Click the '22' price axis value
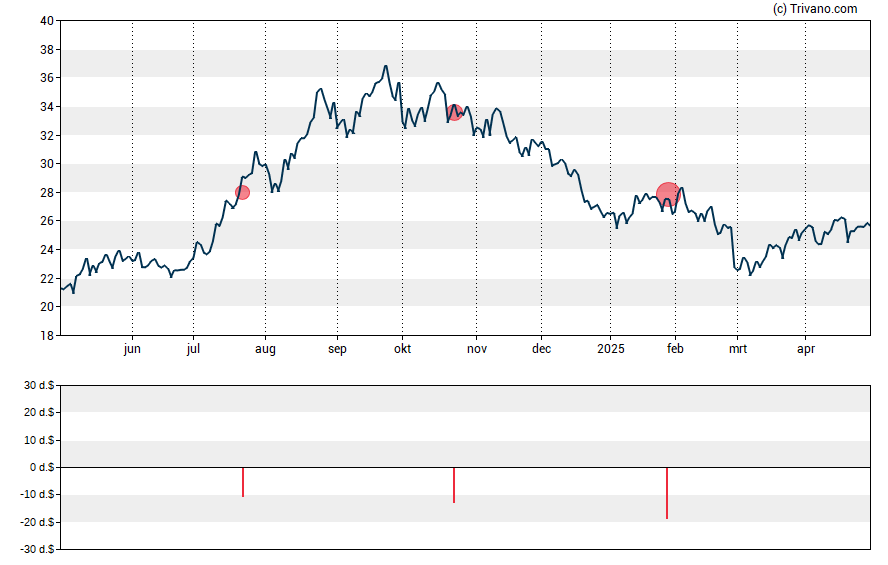Screen dimensions: 888x565 click(47, 279)
